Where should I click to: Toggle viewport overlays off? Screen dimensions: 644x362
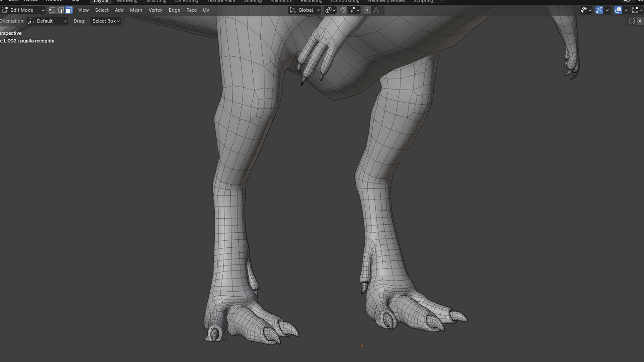coord(618,10)
